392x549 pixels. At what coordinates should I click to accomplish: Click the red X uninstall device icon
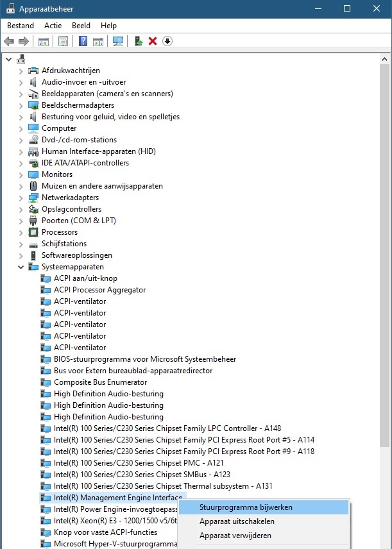153,41
